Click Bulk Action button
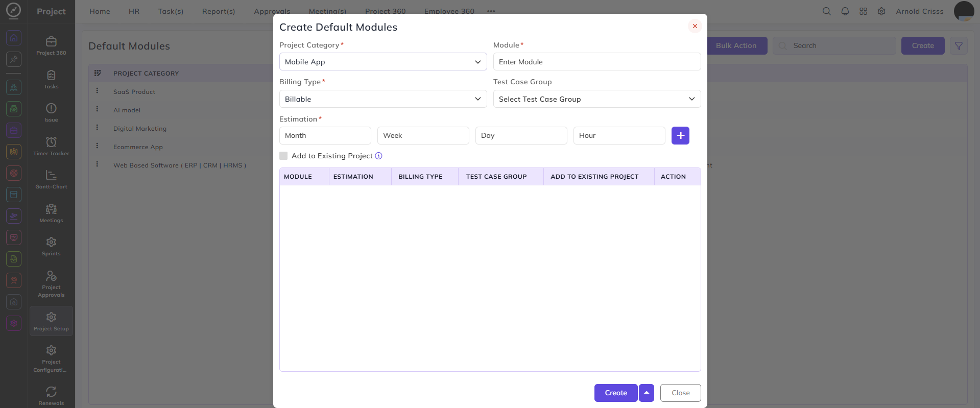This screenshot has height=408, width=980. tap(736, 45)
